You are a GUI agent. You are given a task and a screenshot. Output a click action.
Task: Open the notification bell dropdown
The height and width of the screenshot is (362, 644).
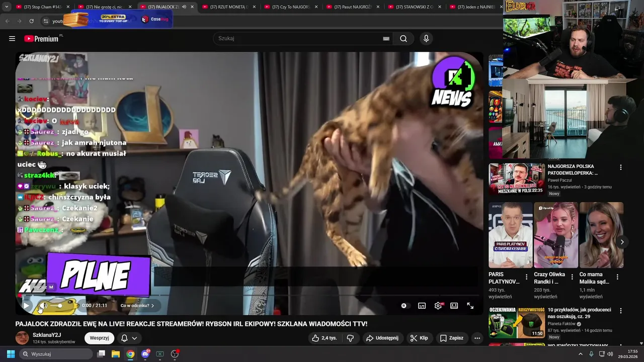point(129,338)
